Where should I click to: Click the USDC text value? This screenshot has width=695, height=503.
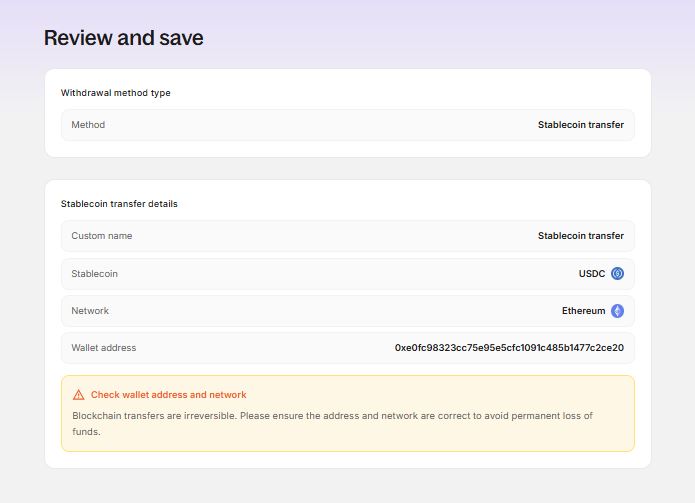click(592, 273)
